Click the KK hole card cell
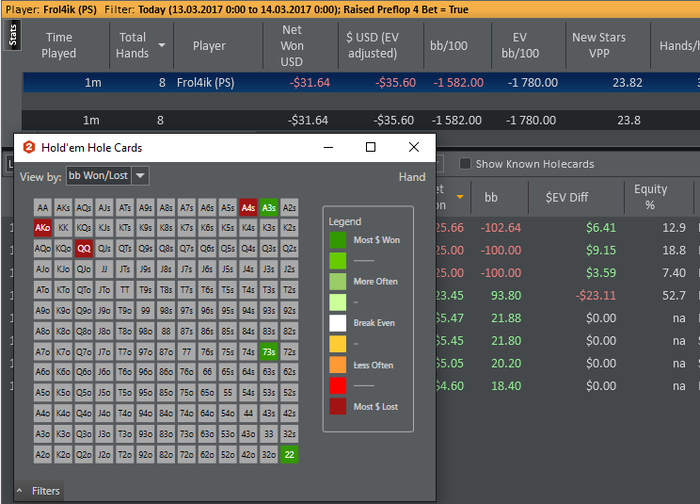Image resolution: width=700 pixels, height=504 pixels. coord(63,228)
